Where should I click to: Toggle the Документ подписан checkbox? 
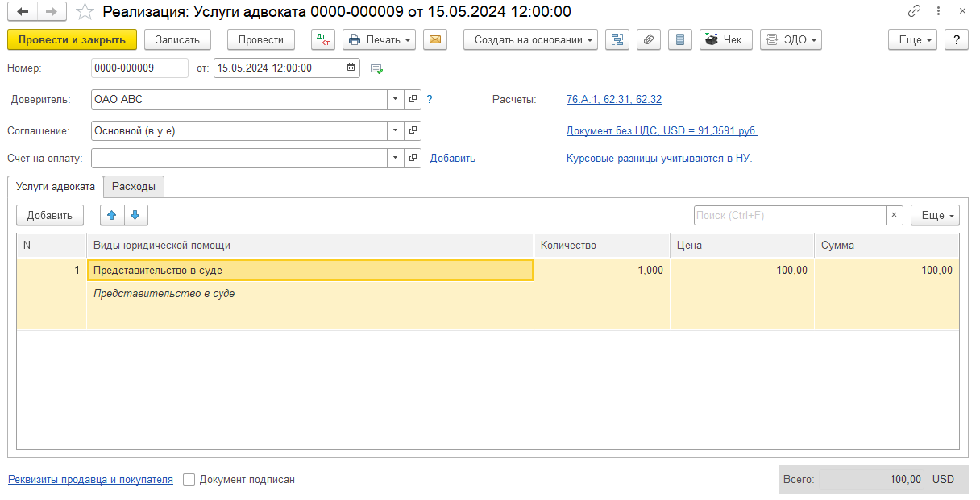189,479
